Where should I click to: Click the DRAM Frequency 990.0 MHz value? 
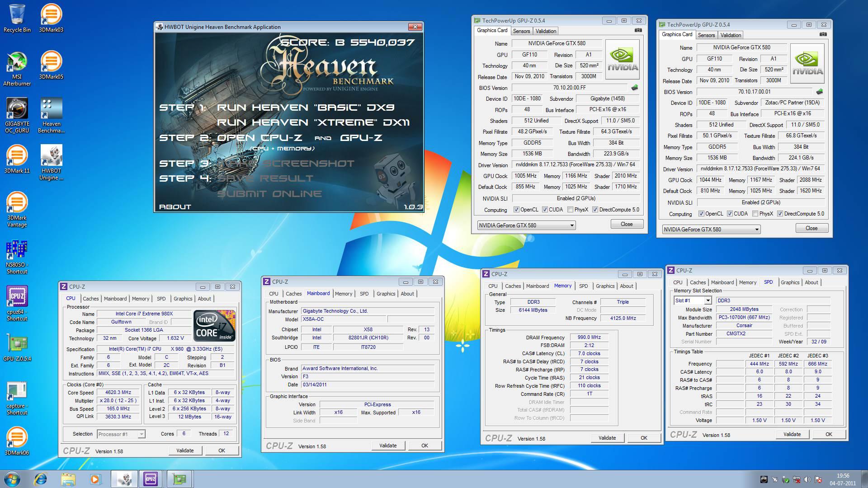click(589, 338)
